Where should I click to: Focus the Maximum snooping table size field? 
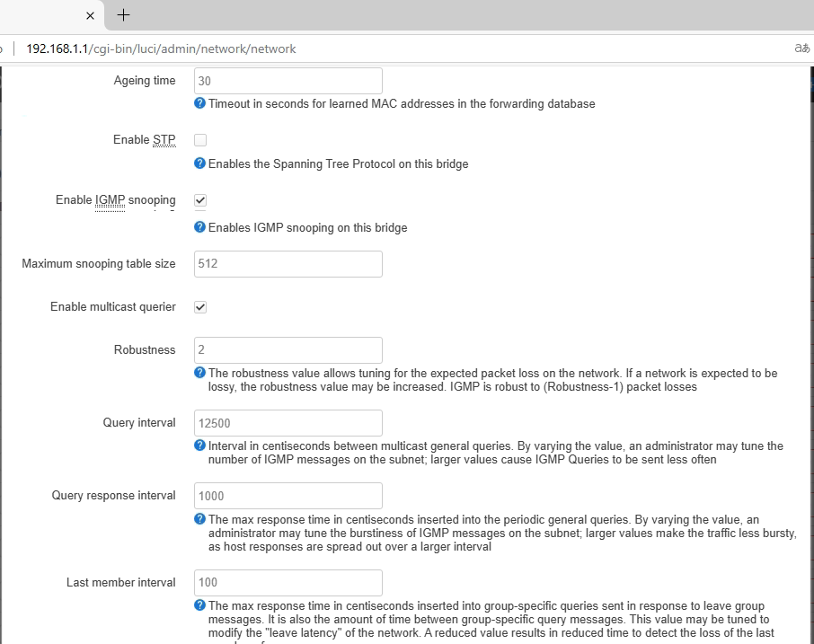(288, 264)
